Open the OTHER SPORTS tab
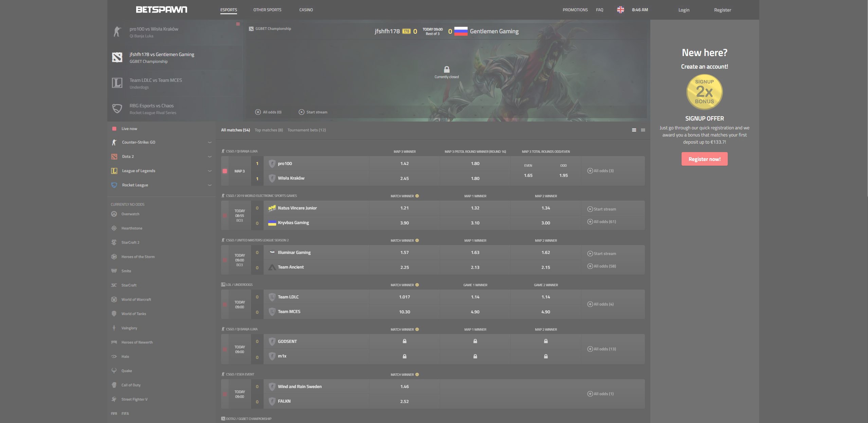 point(267,10)
